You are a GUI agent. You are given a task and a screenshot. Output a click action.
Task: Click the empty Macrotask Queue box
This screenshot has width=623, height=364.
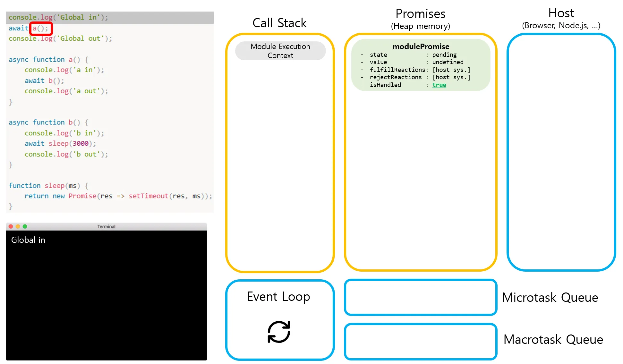(420, 341)
